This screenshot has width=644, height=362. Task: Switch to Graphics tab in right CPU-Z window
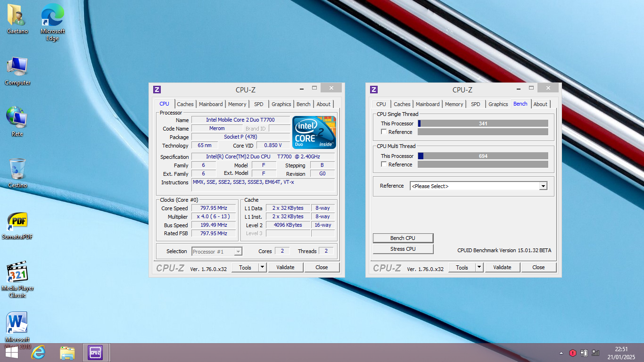coord(498,104)
